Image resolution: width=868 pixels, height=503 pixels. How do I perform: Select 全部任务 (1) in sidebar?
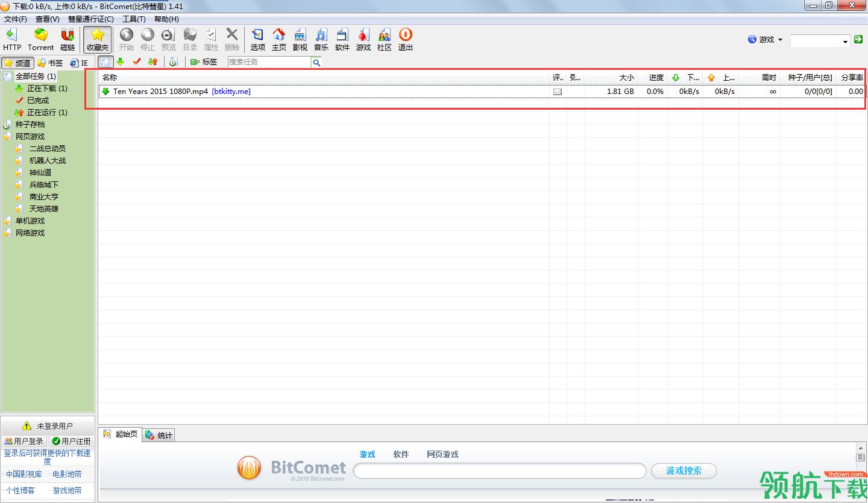36,77
